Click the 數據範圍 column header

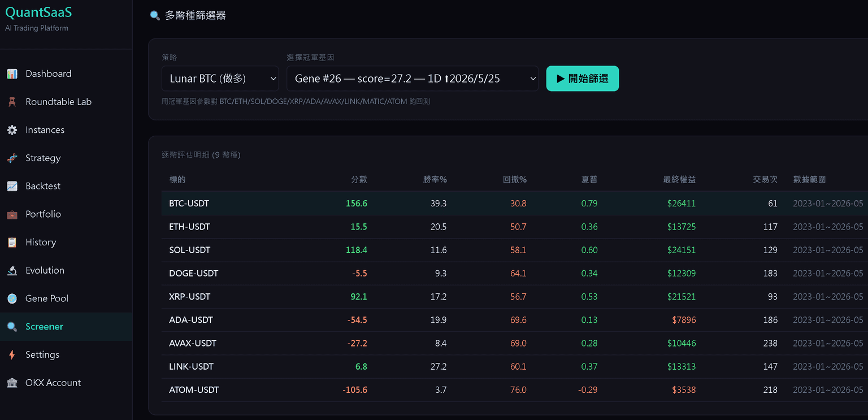(x=809, y=179)
